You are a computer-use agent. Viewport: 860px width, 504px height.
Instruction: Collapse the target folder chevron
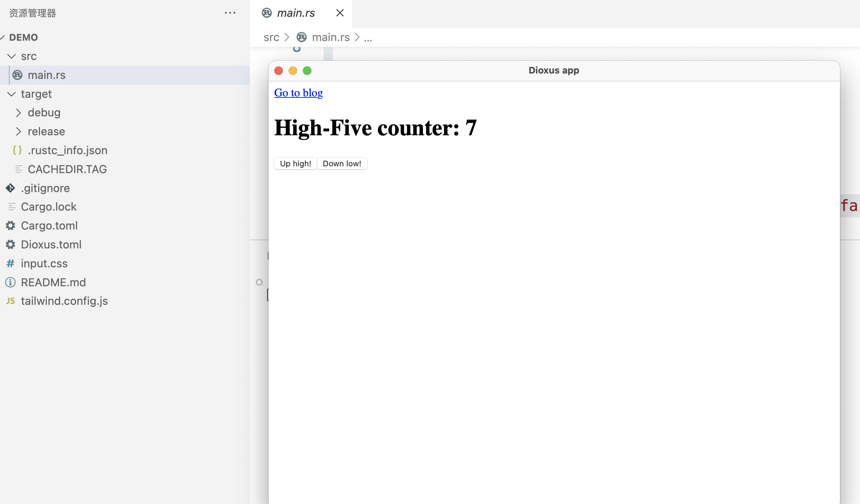click(11, 94)
